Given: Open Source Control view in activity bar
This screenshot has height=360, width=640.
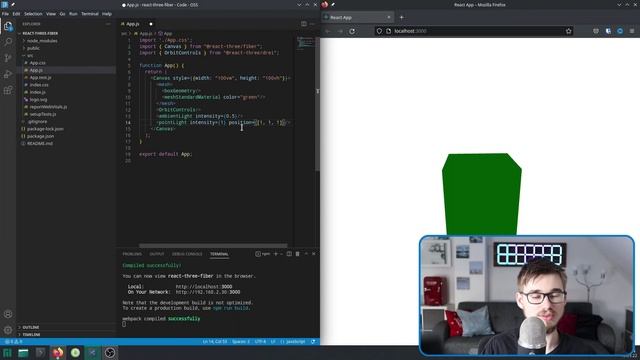Looking at the screenshot, I should [8, 58].
